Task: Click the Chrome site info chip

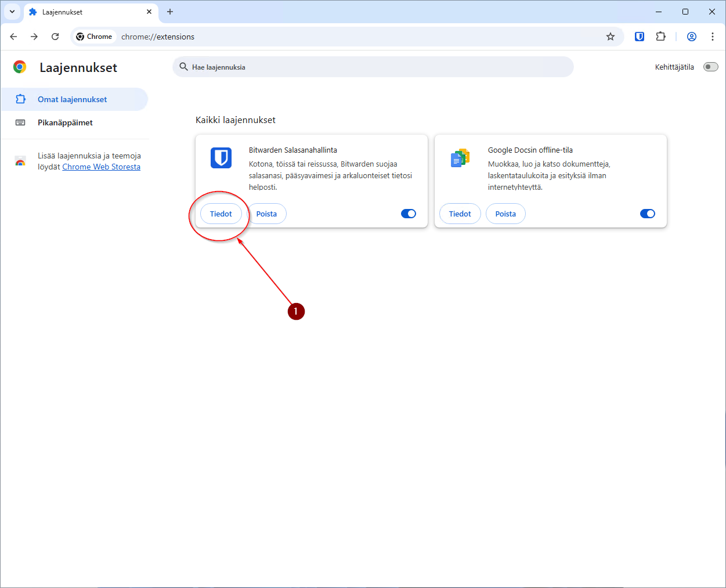Action: [94, 37]
